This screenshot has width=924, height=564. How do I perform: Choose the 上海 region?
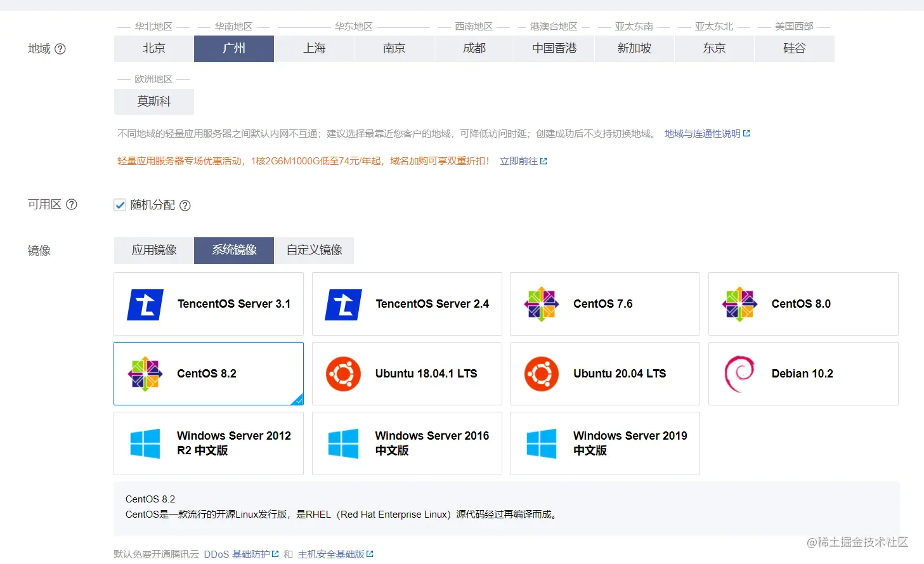click(314, 48)
